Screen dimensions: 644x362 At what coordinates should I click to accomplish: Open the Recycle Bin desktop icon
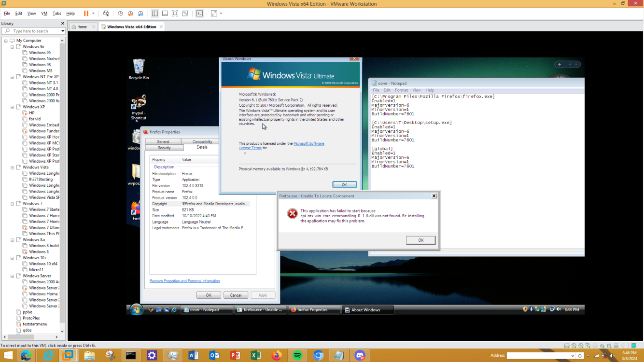[x=139, y=69]
